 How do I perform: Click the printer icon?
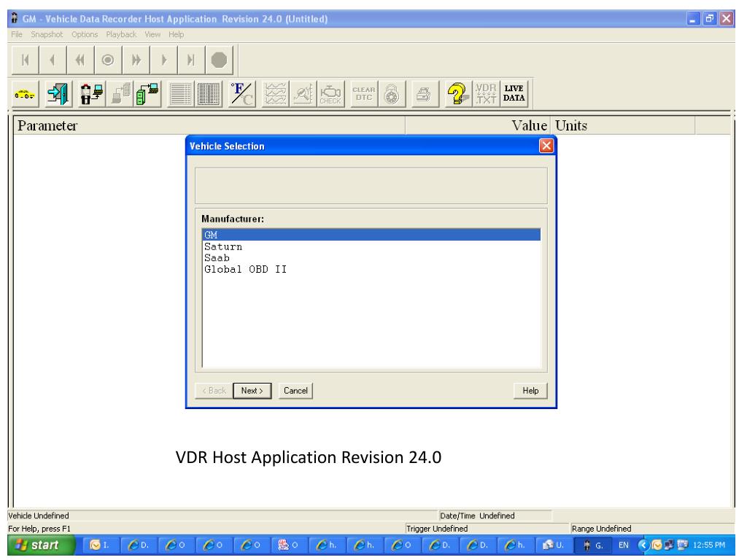[424, 94]
